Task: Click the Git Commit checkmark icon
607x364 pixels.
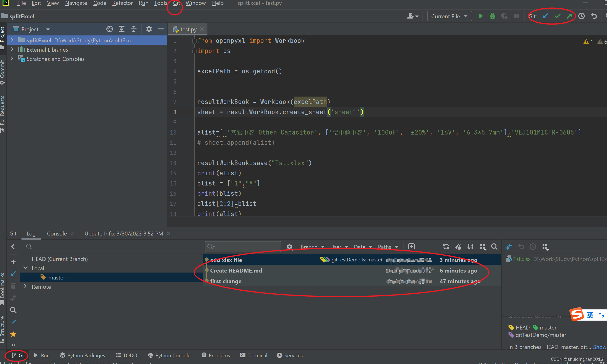Action: click(x=557, y=16)
